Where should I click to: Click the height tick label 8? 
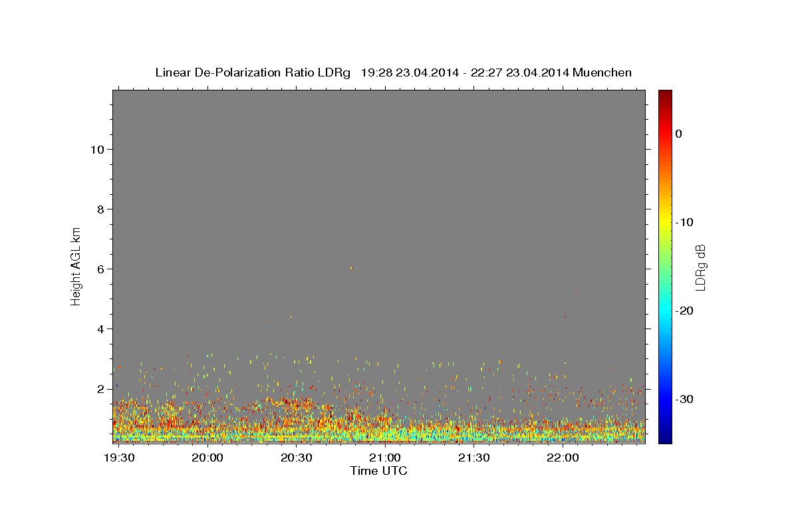coord(102,209)
